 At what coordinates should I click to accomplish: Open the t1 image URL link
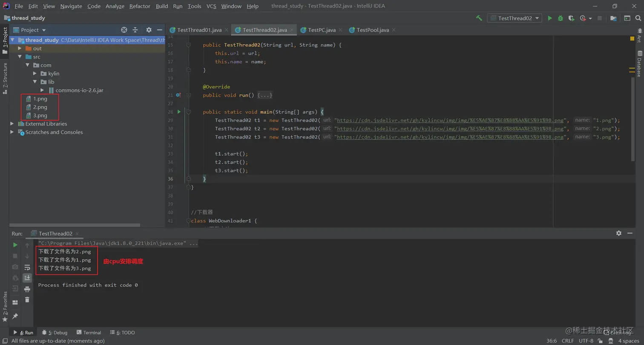(x=451, y=120)
